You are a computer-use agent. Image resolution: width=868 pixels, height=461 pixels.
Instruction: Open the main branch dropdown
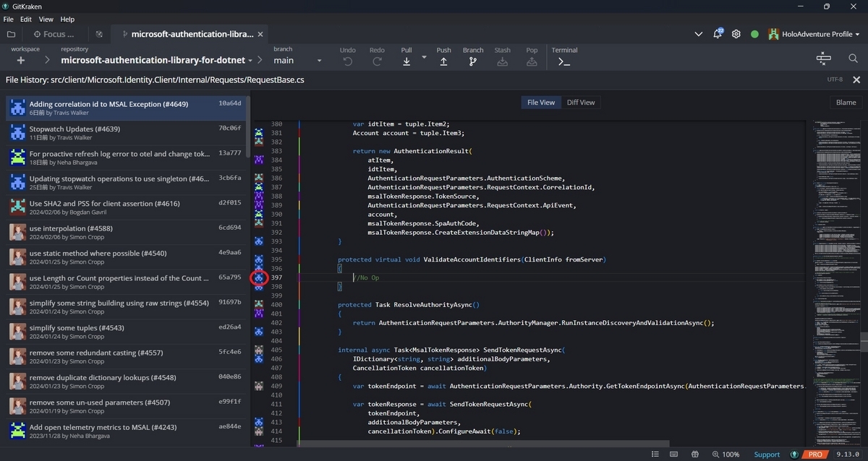pos(297,61)
